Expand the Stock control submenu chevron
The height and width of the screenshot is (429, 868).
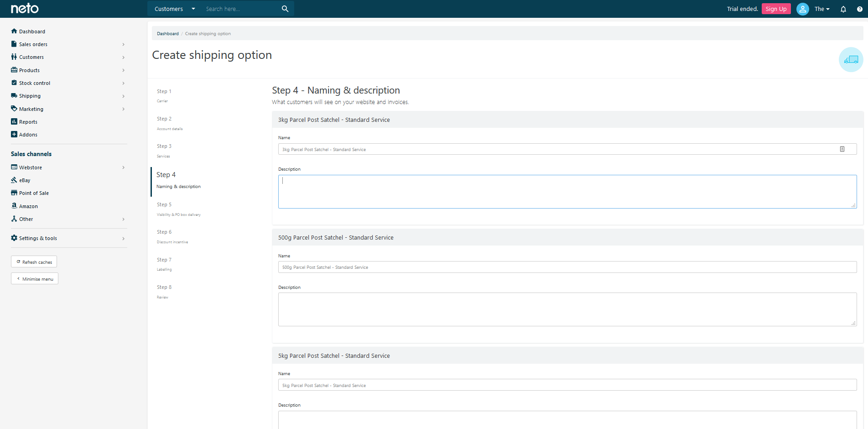[x=123, y=83]
